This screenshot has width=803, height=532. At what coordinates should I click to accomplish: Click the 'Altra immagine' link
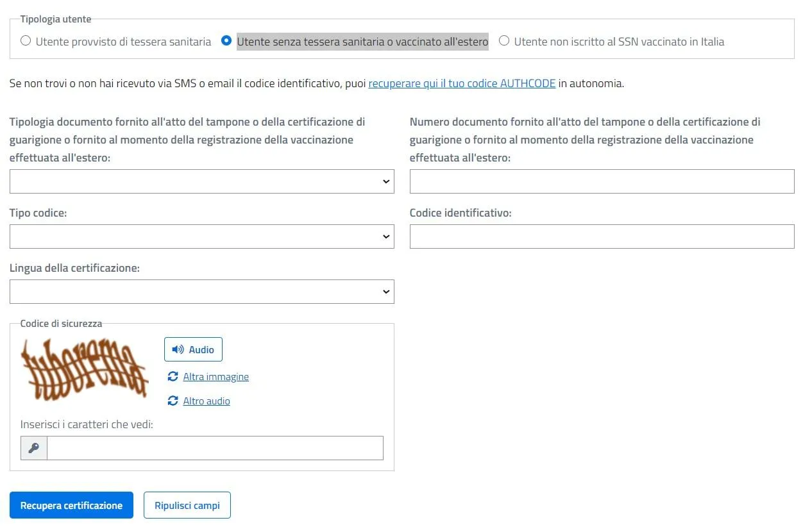click(216, 377)
